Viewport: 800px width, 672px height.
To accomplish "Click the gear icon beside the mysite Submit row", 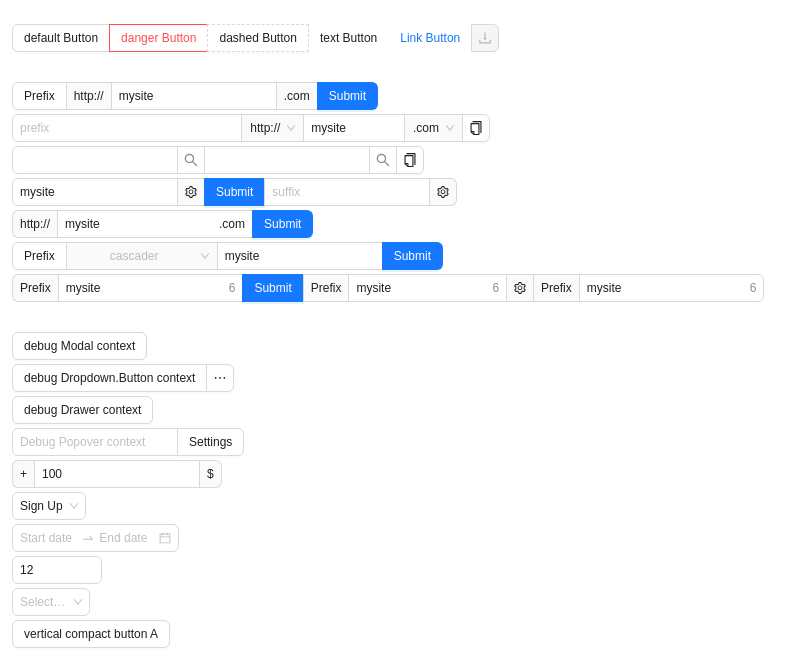I will tap(191, 192).
